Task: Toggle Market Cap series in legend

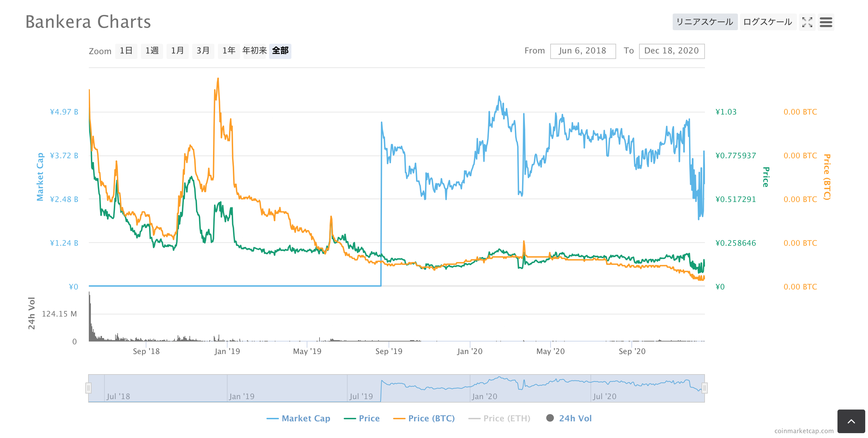Action: [298, 419]
